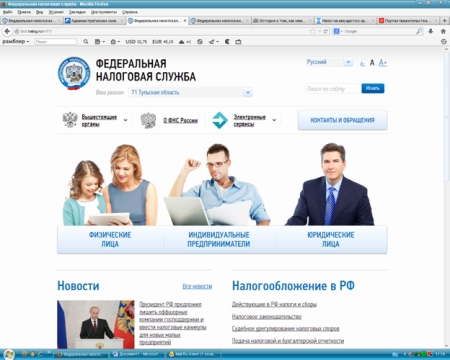
Task: Open the downloads arrow icon
Action: pyautogui.click(x=431, y=31)
